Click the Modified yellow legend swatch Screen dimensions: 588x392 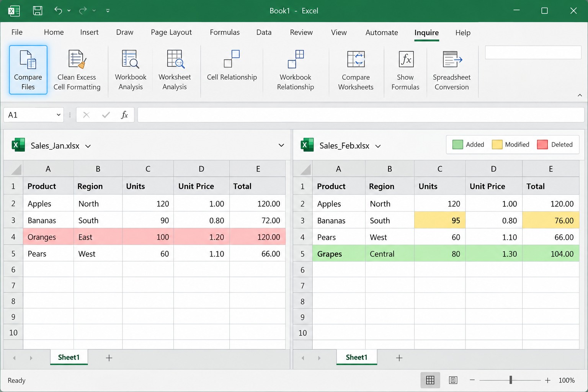(x=497, y=145)
